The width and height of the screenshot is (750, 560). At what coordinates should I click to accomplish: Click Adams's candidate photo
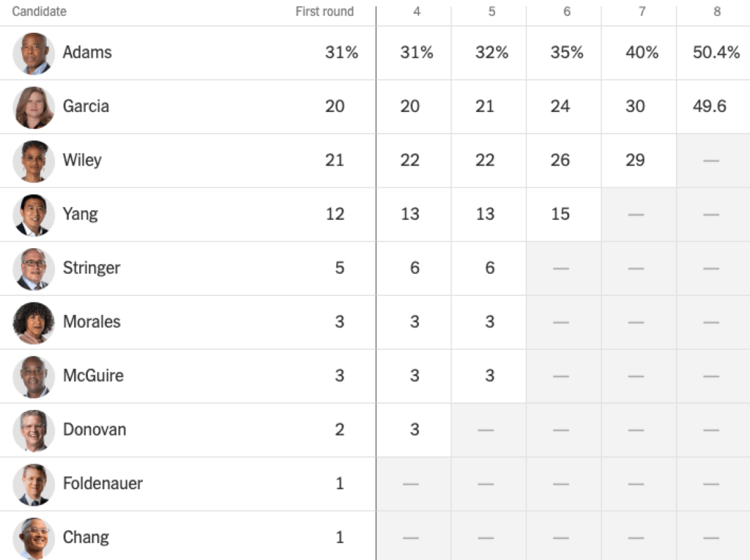[x=34, y=53]
